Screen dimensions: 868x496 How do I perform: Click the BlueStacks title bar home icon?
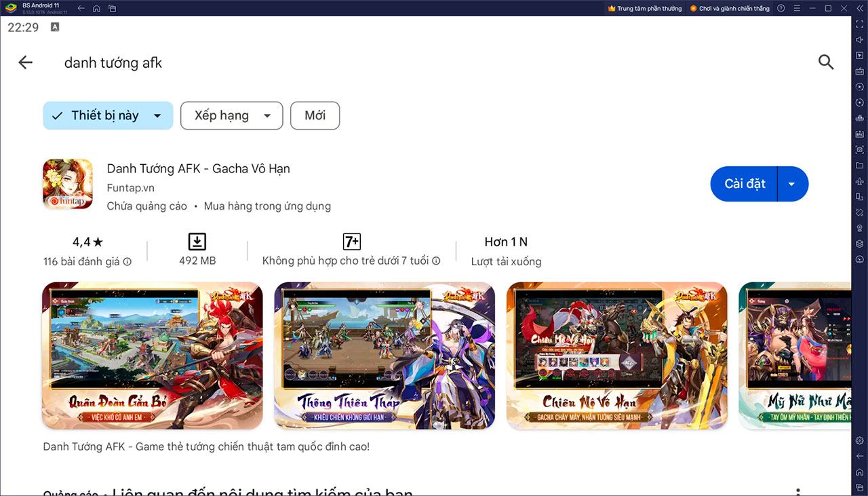(96, 8)
